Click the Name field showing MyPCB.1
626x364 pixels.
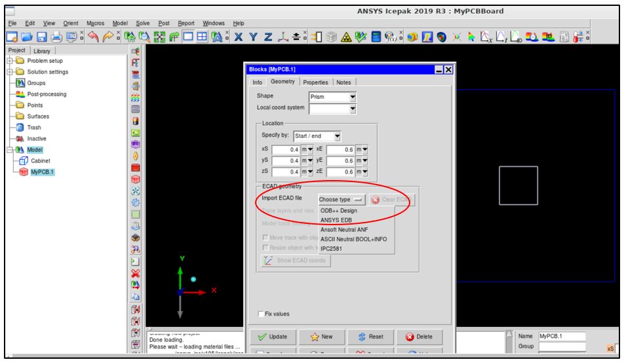click(562, 336)
